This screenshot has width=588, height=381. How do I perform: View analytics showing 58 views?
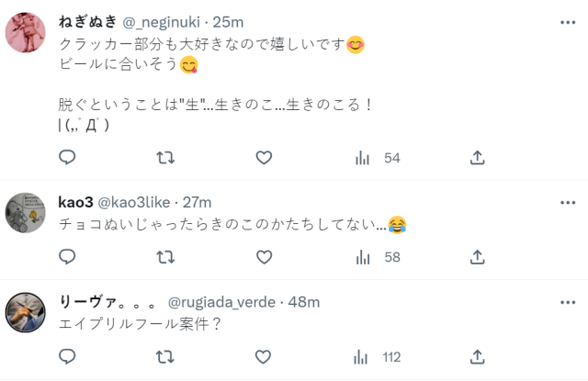pyautogui.click(x=378, y=257)
